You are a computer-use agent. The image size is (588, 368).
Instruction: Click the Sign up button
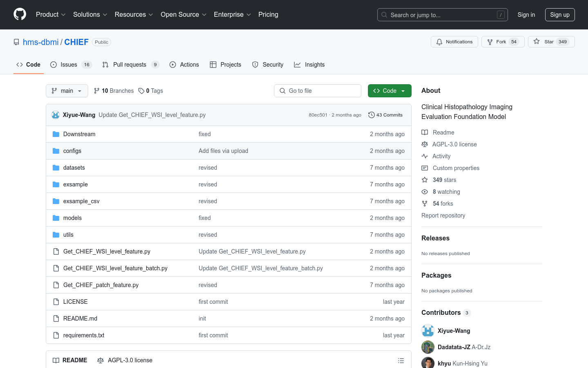(560, 15)
